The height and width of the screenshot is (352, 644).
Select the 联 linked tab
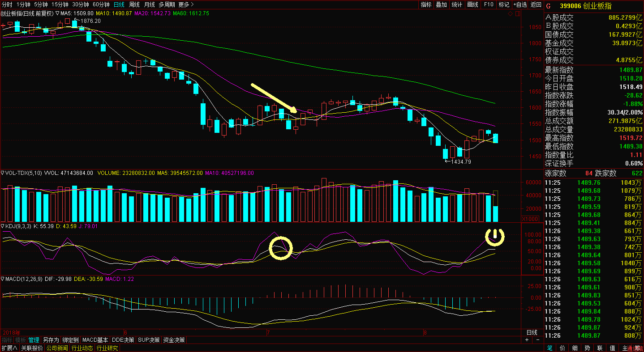click(600, 348)
